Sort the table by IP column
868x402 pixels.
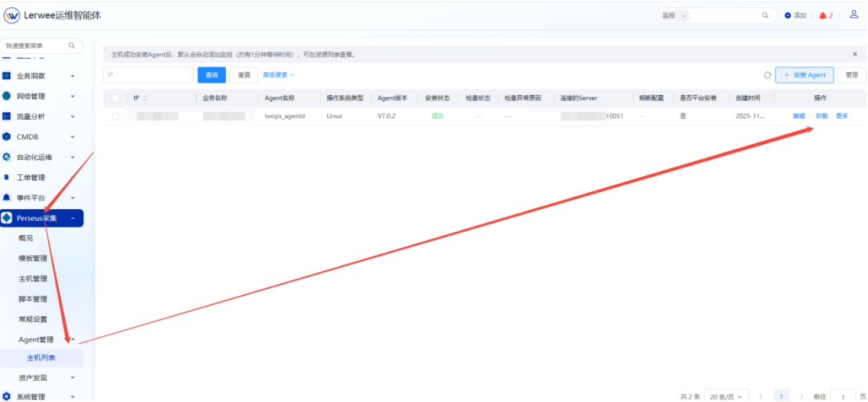point(145,98)
